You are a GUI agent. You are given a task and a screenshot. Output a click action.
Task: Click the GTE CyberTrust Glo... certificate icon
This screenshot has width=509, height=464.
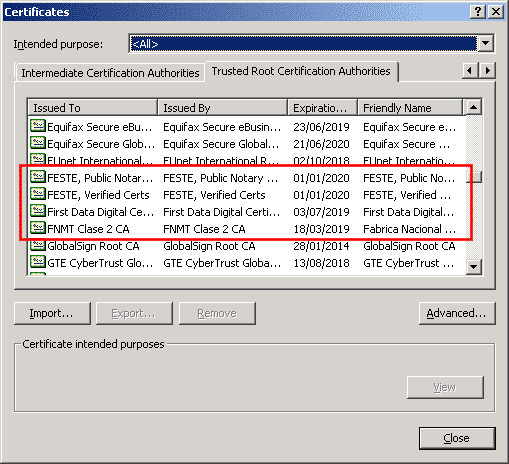coord(38,262)
